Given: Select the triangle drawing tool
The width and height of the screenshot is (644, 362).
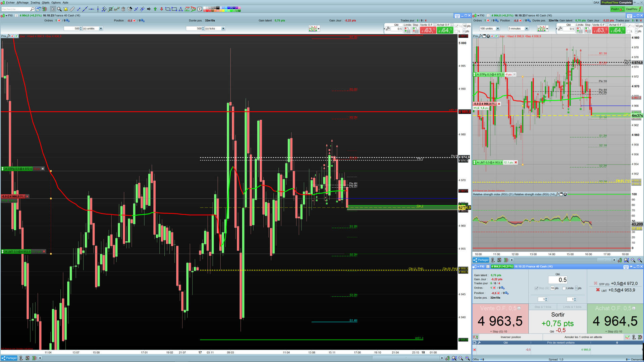Looking at the screenshot, I should pos(180,9).
